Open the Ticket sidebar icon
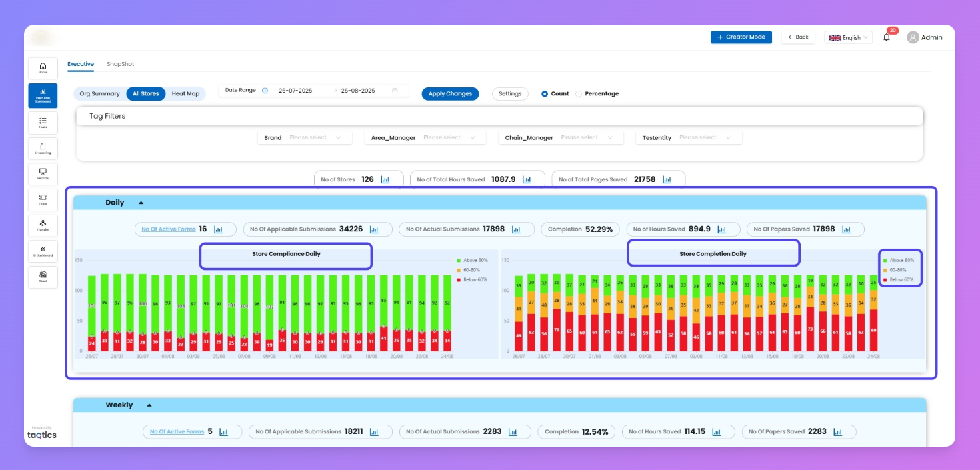 (43, 200)
